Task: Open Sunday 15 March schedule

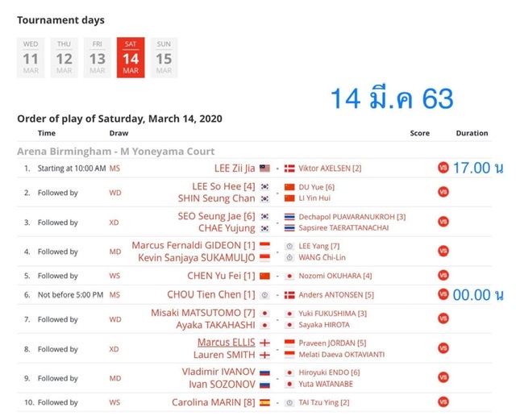Action: click(x=164, y=57)
